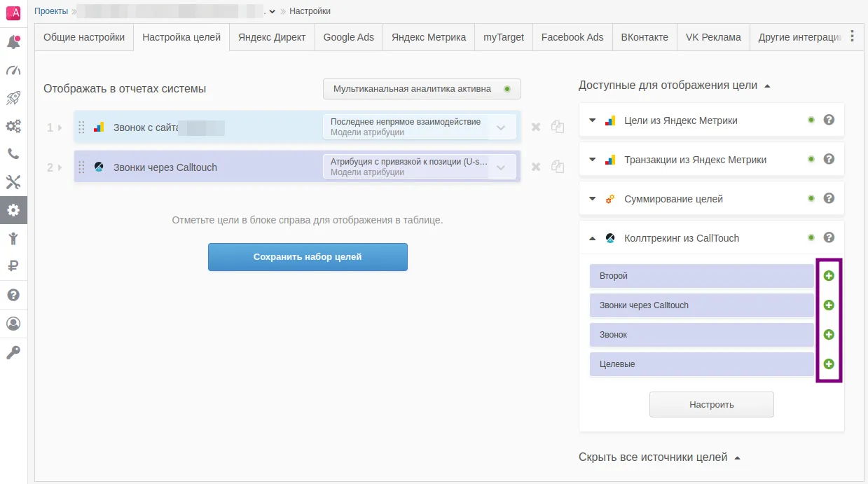Toggle 'Скрыть все источники целей' arrow
This screenshot has height=484, width=868.
(x=737, y=458)
